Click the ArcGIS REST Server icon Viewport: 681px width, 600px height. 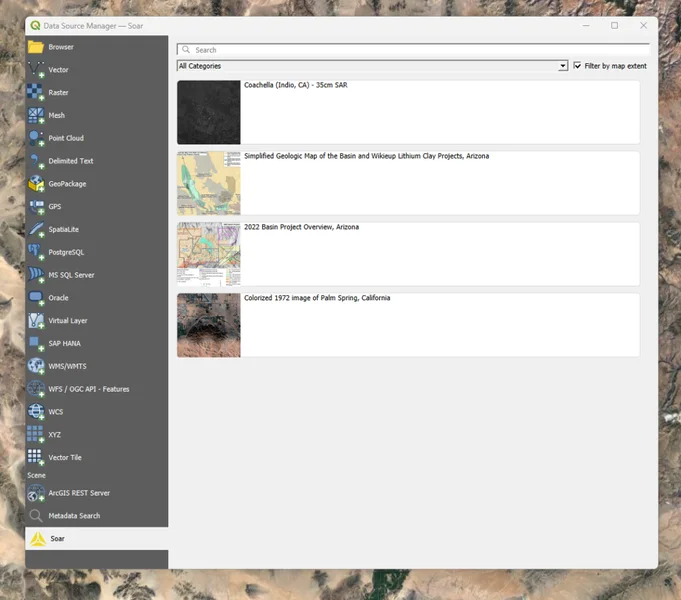click(x=36, y=493)
